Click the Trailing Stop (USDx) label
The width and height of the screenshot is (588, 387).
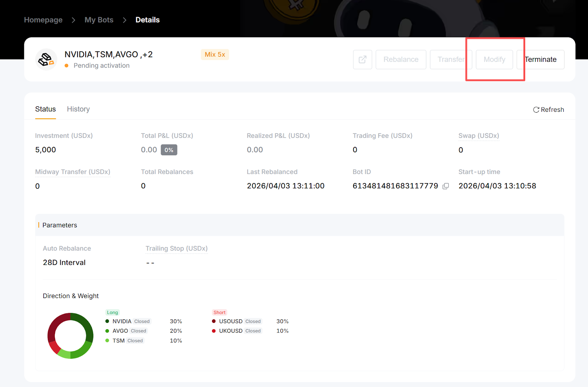coord(176,249)
